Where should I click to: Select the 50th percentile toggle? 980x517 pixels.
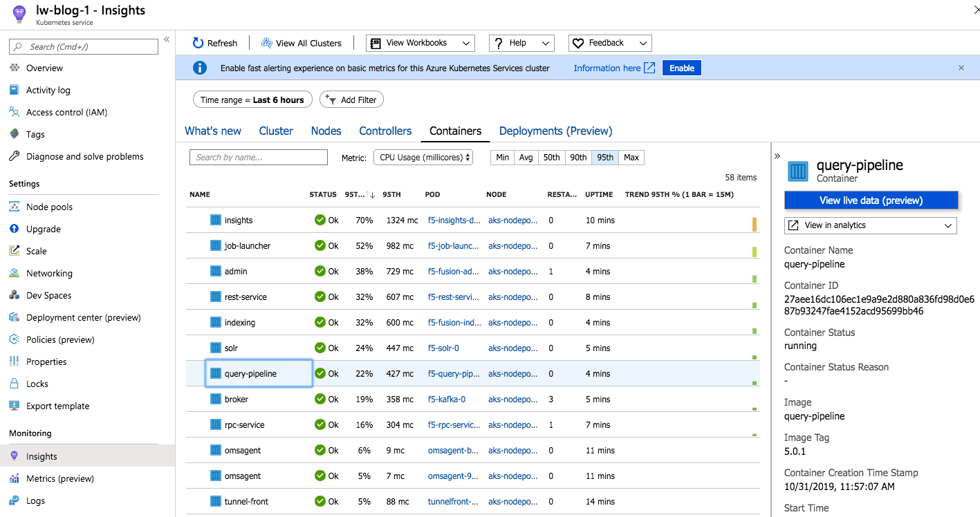[x=551, y=158]
